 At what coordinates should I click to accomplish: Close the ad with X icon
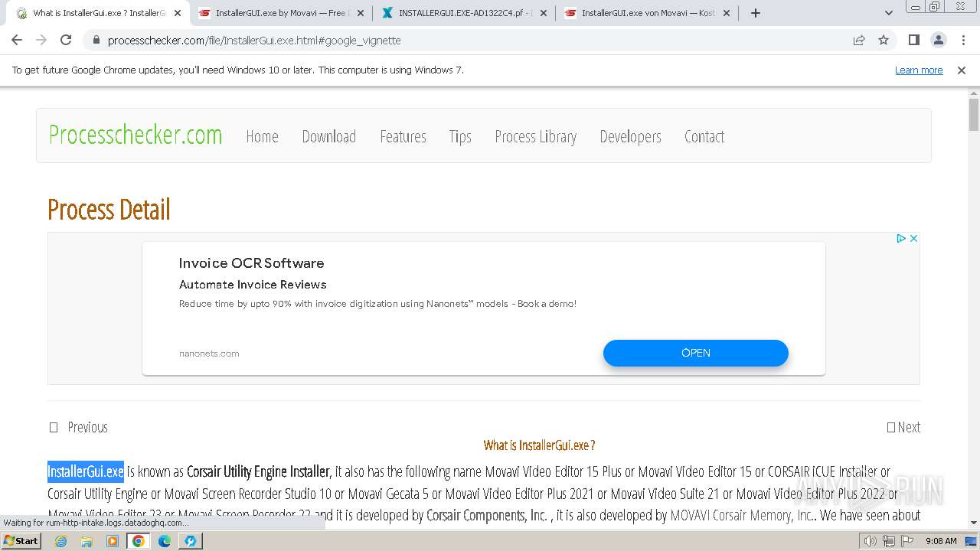(913, 239)
